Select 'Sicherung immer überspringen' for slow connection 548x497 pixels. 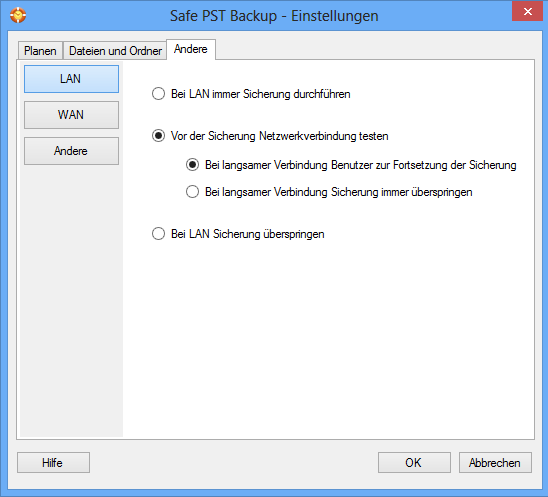pos(192,192)
